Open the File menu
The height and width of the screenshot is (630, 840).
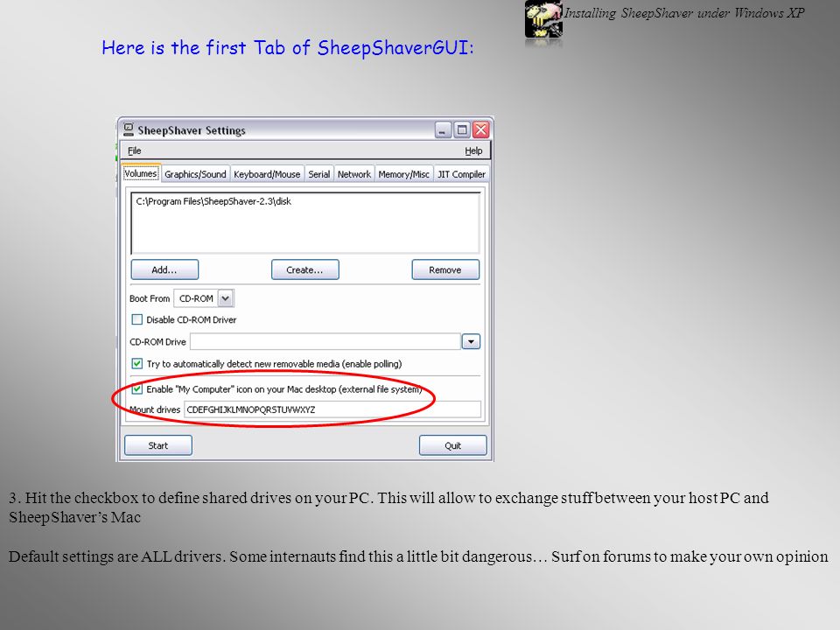tap(134, 151)
